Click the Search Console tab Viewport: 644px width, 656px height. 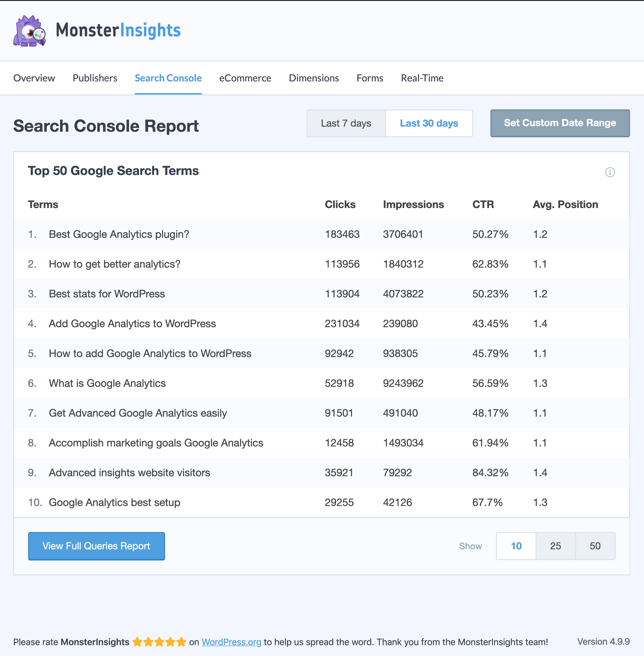(168, 78)
